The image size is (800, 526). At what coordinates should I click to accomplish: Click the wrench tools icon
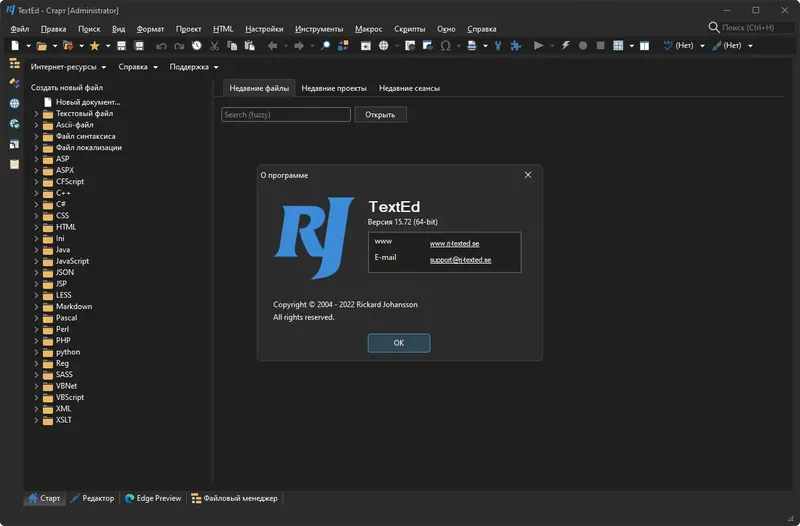[498, 46]
